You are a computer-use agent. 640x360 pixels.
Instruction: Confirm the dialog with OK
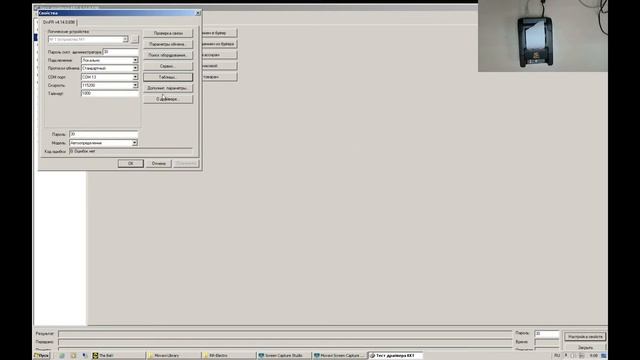131,163
